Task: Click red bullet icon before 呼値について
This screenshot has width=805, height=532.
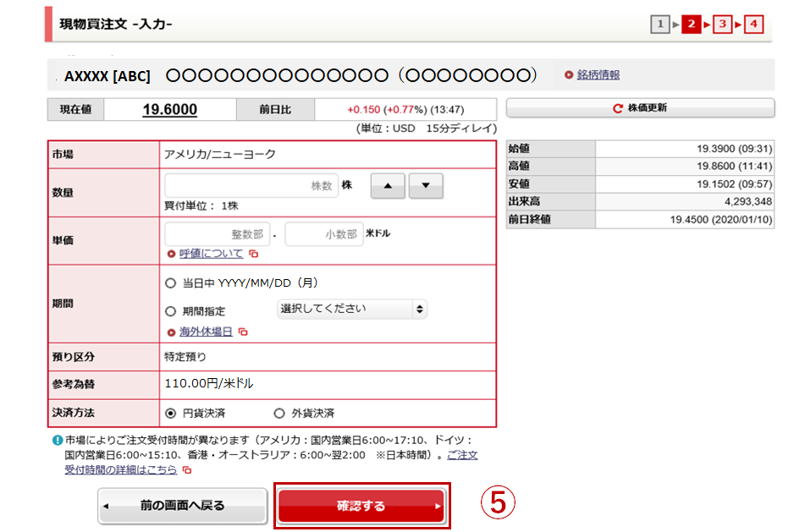Action: [172, 254]
